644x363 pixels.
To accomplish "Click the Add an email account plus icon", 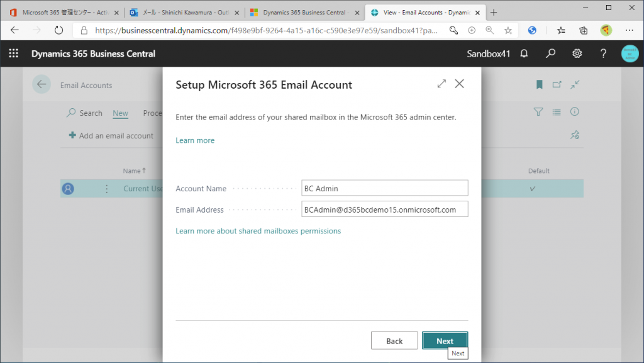I will pos(72,135).
